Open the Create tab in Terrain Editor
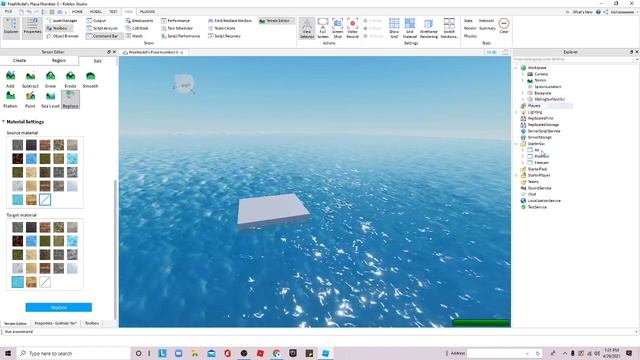This screenshot has width=640, height=360. [x=19, y=60]
